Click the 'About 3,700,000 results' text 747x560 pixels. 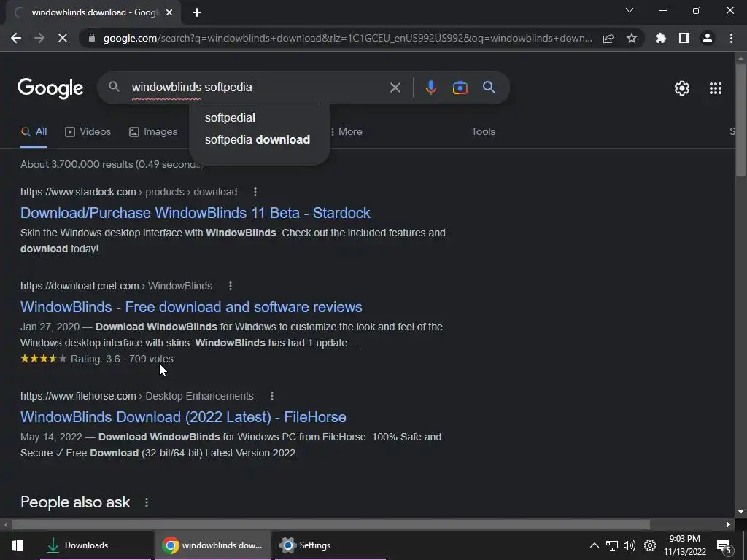click(x=112, y=164)
